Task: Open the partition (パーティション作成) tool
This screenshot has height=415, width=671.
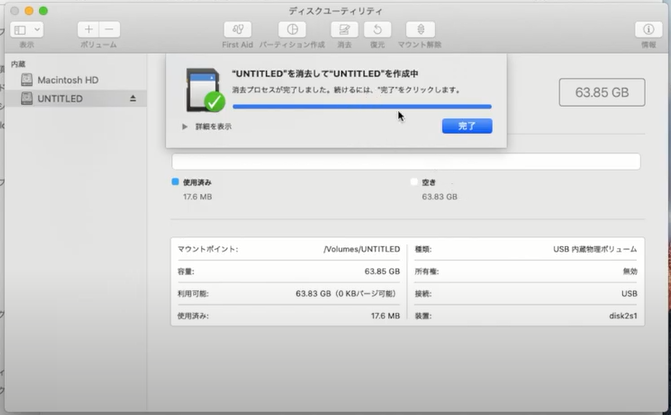Action: [x=292, y=30]
